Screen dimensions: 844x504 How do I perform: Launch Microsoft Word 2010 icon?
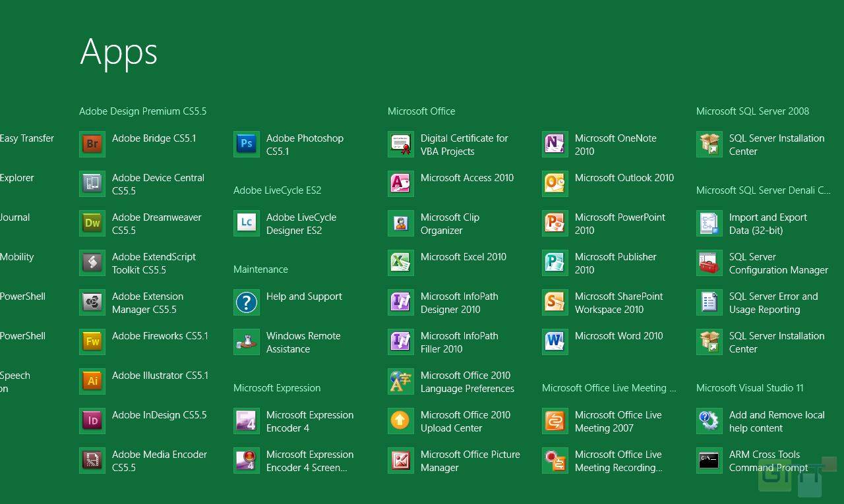pyautogui.click(x=555, y=342)
